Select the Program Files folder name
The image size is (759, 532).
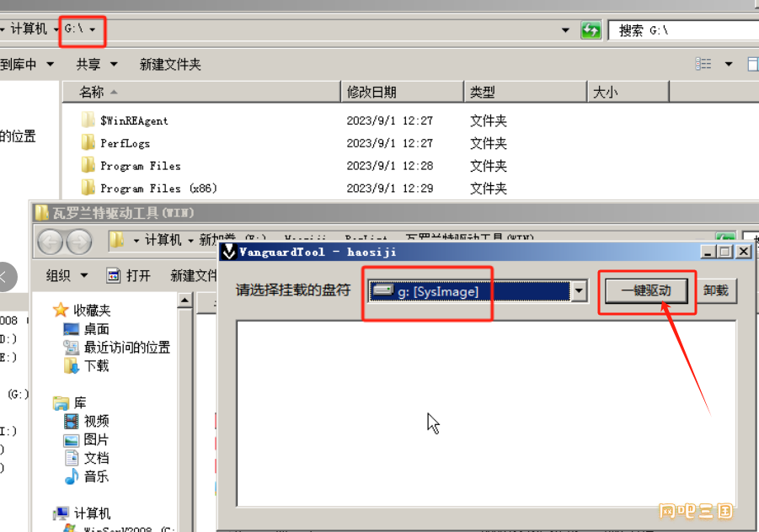(141, 165)
